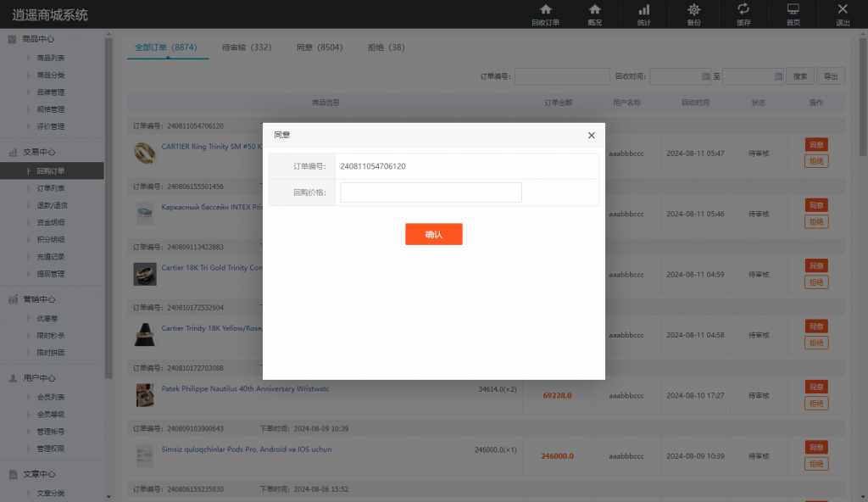Viewport: 868px width, 502px height.
Task: Open 规格管理 in sidebar
Action: coord(50,109)
